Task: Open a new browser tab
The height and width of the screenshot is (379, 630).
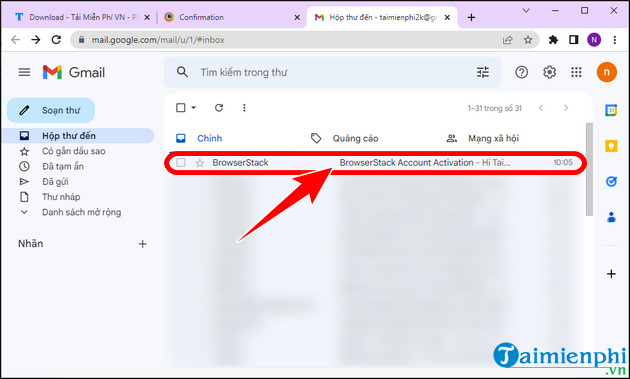Action: (471, 17)
